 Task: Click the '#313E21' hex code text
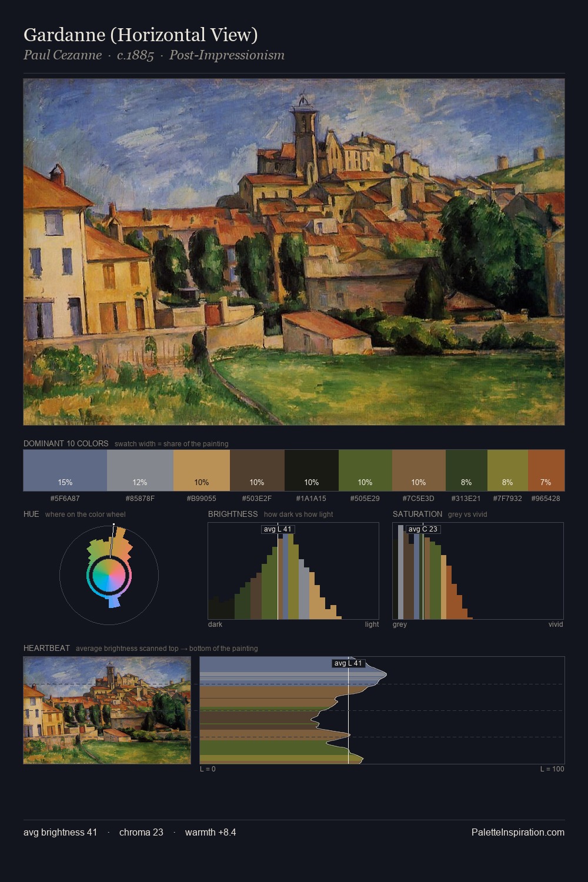(466, 498)
